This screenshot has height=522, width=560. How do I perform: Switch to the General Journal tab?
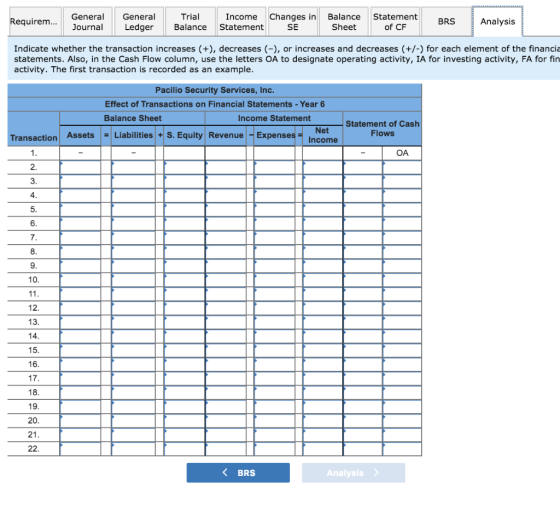[88, 21]
